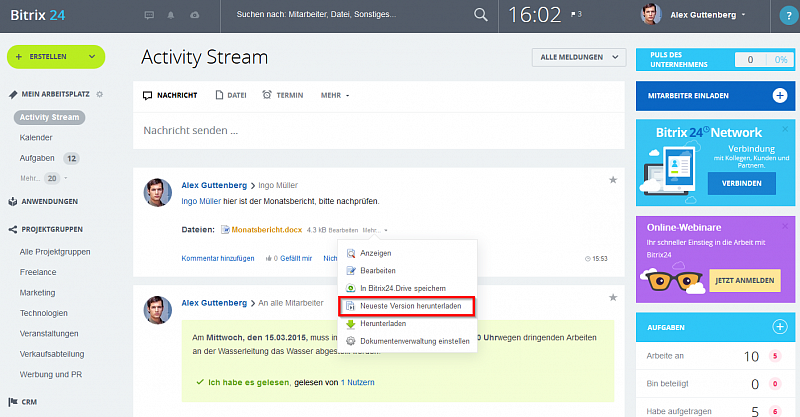Screen dimensions: 800x417
Task: Open workplace settings gear icon
Action: point(99,94)
